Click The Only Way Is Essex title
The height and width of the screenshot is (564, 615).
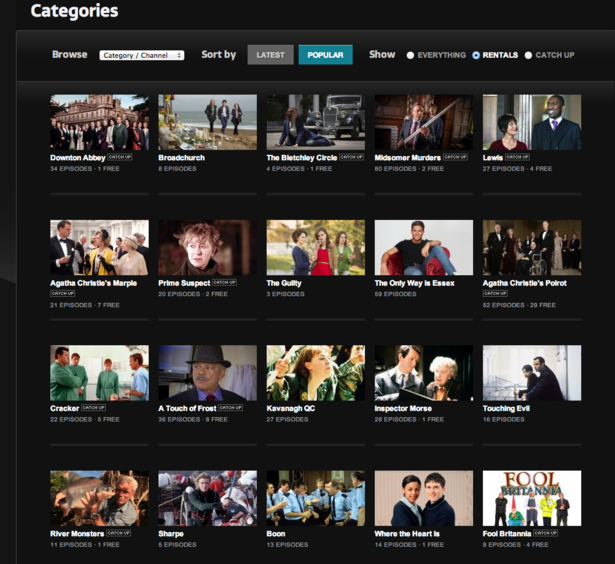(415, 283)
